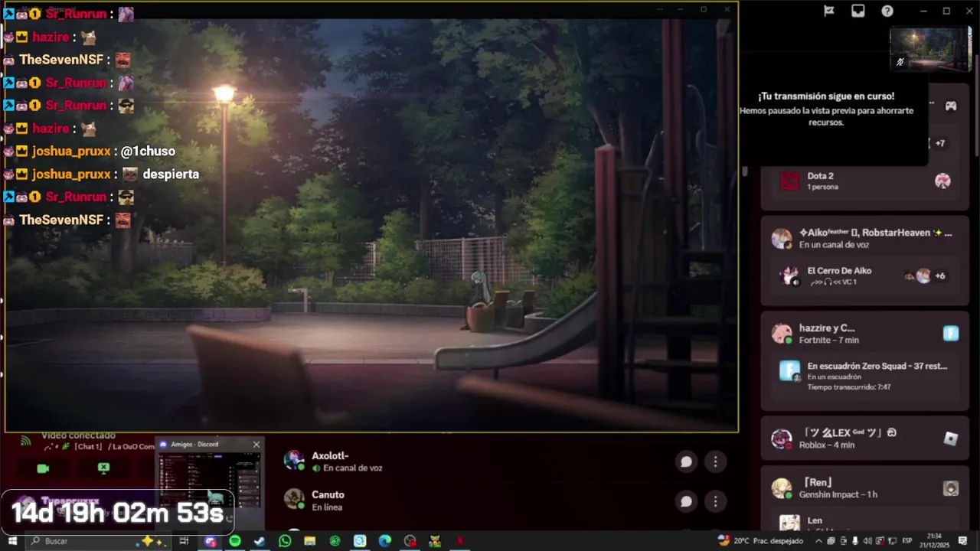Image resolution: width=980 pixels, height=551 pixels.
Task: Open Microsoft Edge from the taskbar
Action: [385, 541]
